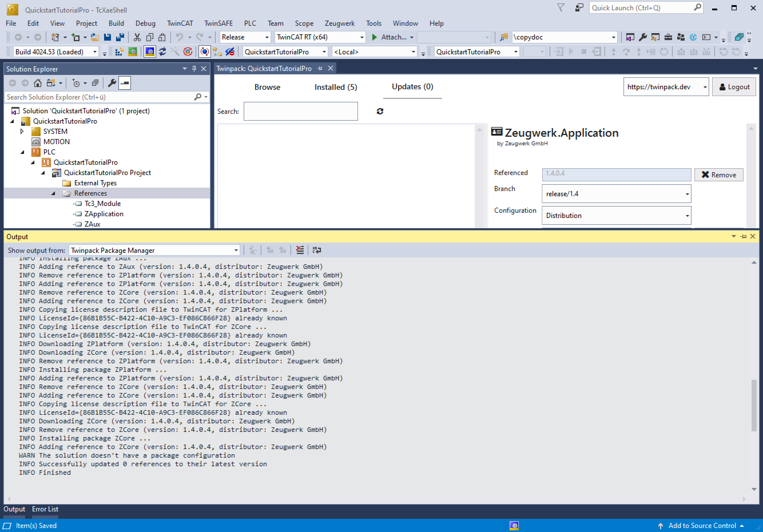
Task: Click the Copy icon in the toolbar
Action: (150, 37)
